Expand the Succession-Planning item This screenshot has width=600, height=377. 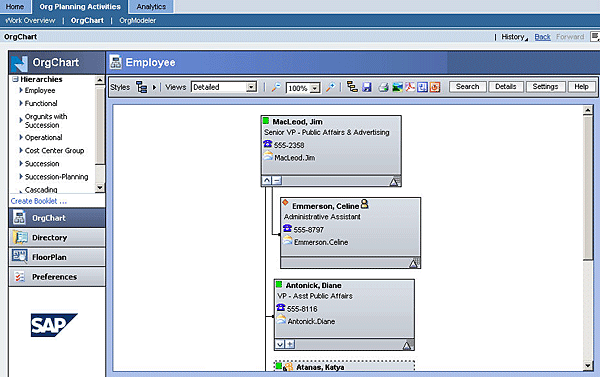click(21, 176)
